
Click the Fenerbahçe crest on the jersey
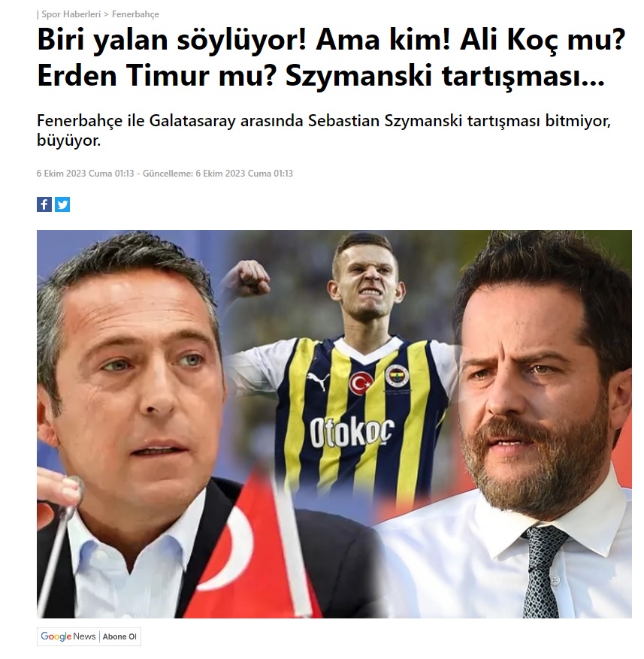point(397,376)
